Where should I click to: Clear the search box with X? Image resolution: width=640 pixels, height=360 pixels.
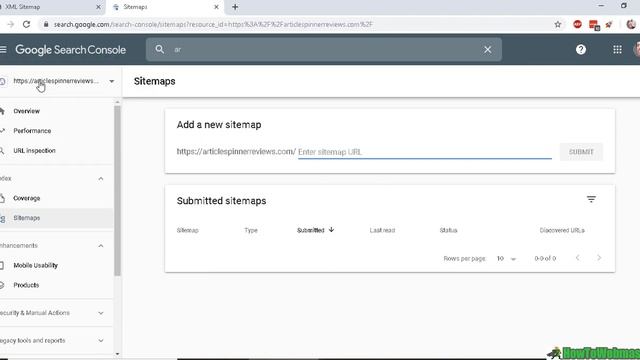click(x=487, y=49)
